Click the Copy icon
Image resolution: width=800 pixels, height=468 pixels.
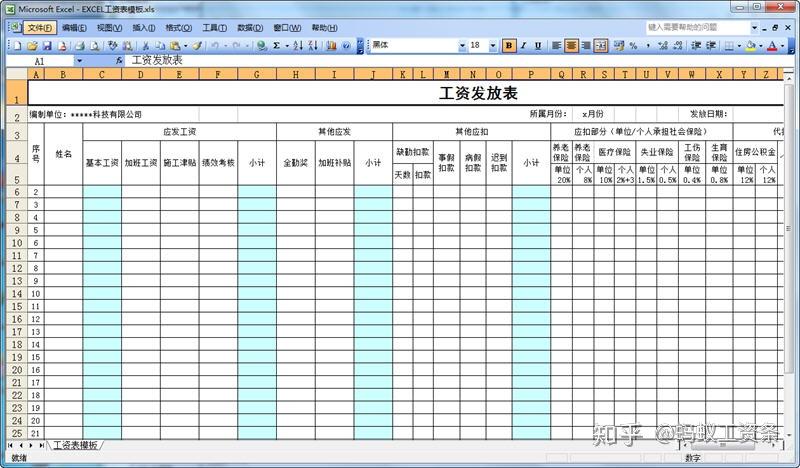coord(160,46)
